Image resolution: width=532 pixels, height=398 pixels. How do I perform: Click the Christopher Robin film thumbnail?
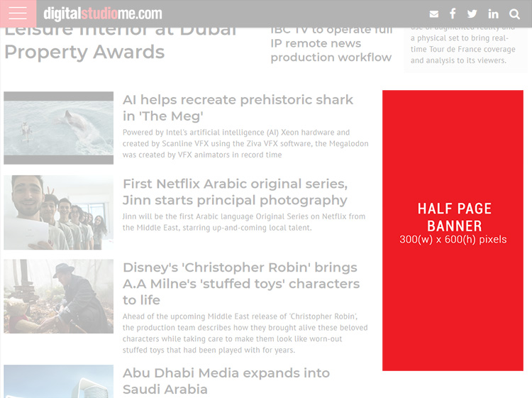tap(59, 297)
